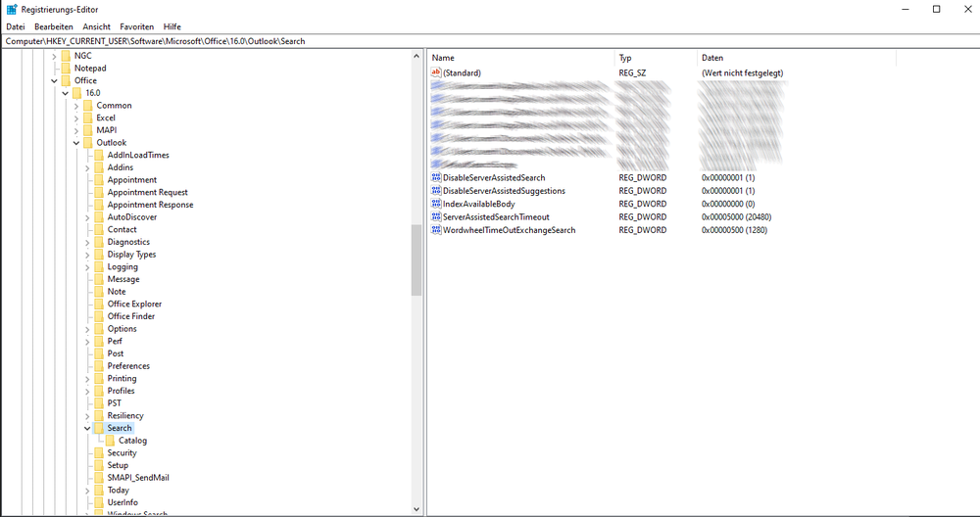Open the Favoriten menu
This screenshot has height=517, width=980.
(136, 26)
